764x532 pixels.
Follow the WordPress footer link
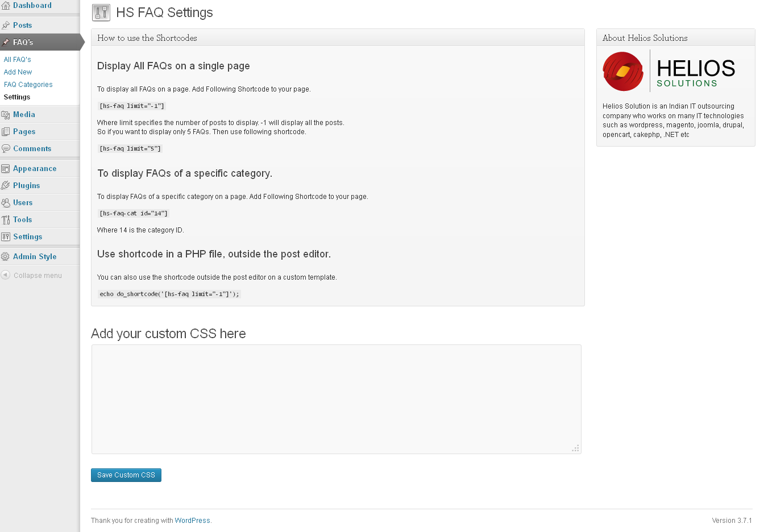pos(192,521)
